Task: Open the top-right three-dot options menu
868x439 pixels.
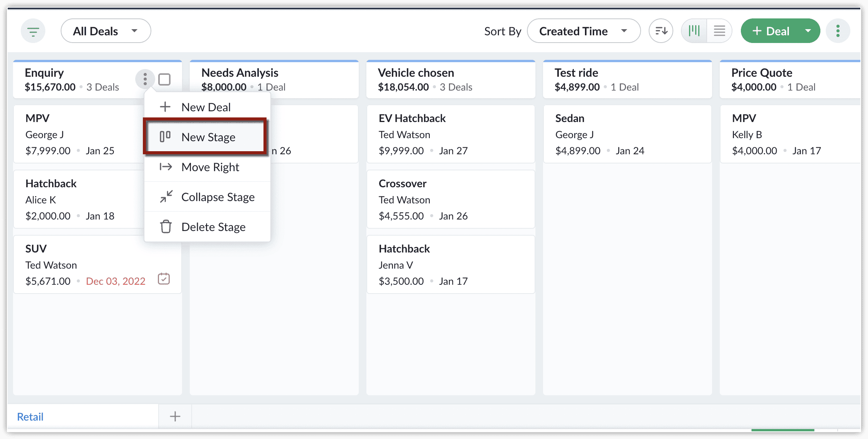Action: 838,31
